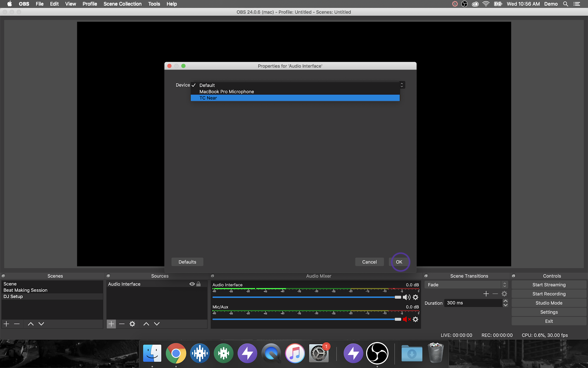Image resolution: width=588 pixels, height=368 pixels.
Task: Reset properties with the Defaults button
Action: point(187,262)
